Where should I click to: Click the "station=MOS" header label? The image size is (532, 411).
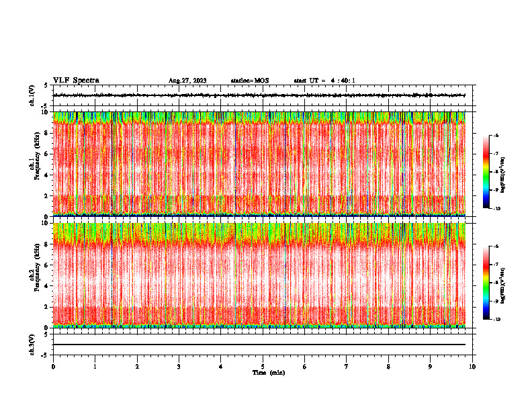pos(250,81)
